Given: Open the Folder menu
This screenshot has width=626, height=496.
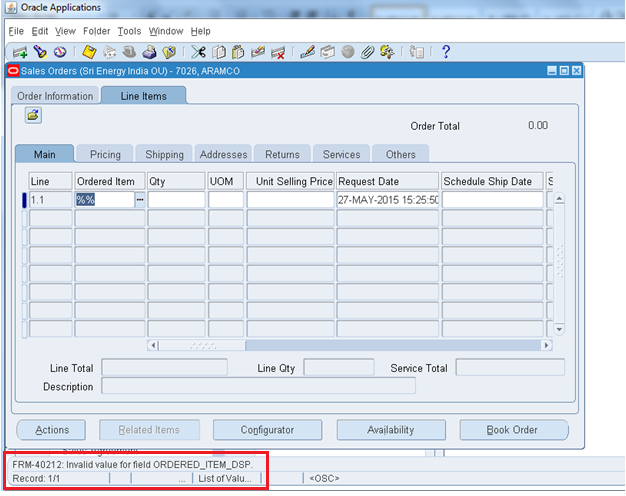Looking at the screenshot, I should click(97, 31).
